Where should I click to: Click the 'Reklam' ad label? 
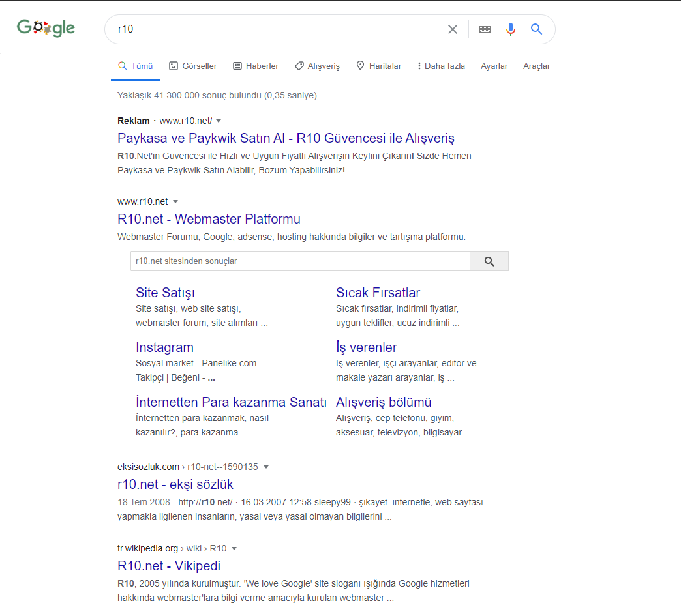133,121
